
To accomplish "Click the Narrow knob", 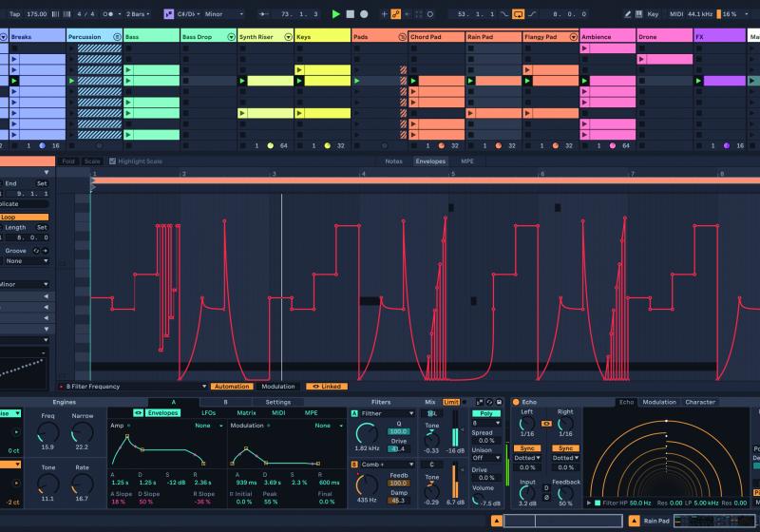I will [82, 432].
